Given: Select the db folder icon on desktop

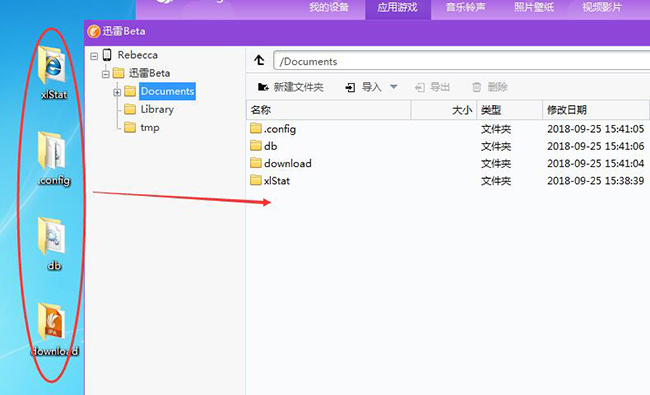Looking at the screenshot, I should 52,236.
